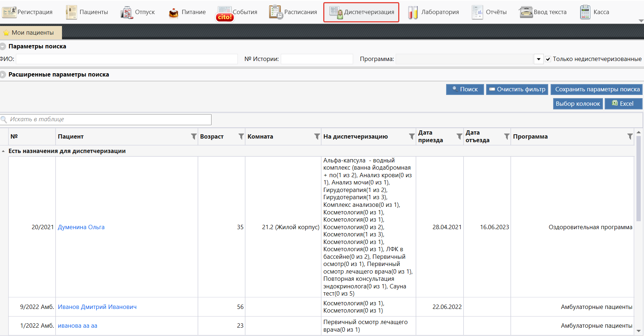This screenshot has width=644, height=336.
Task: Open the Расписания menu item
Action: pos(293,12)
